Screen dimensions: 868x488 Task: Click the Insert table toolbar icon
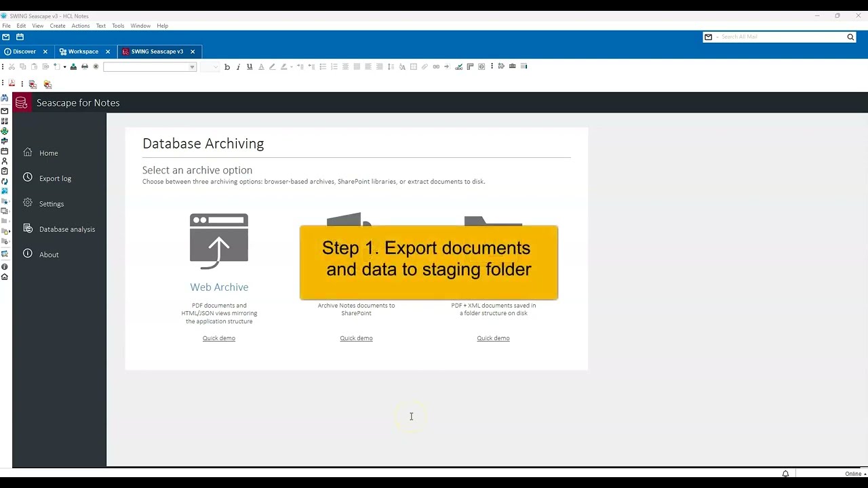(x=414, y=66)
